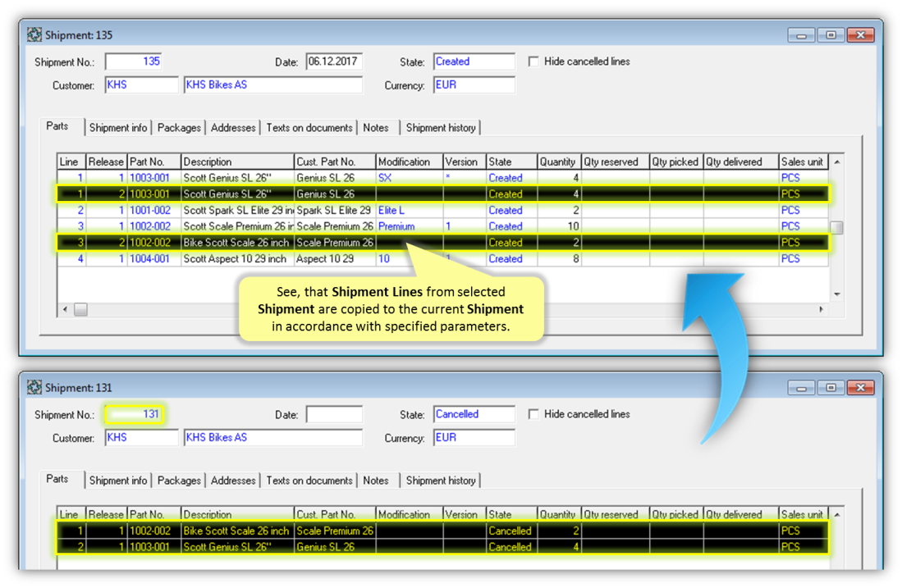Click scroll up arrow in Shipment 135 grid
Screen dimensions: 902x588
pos(837,162)
